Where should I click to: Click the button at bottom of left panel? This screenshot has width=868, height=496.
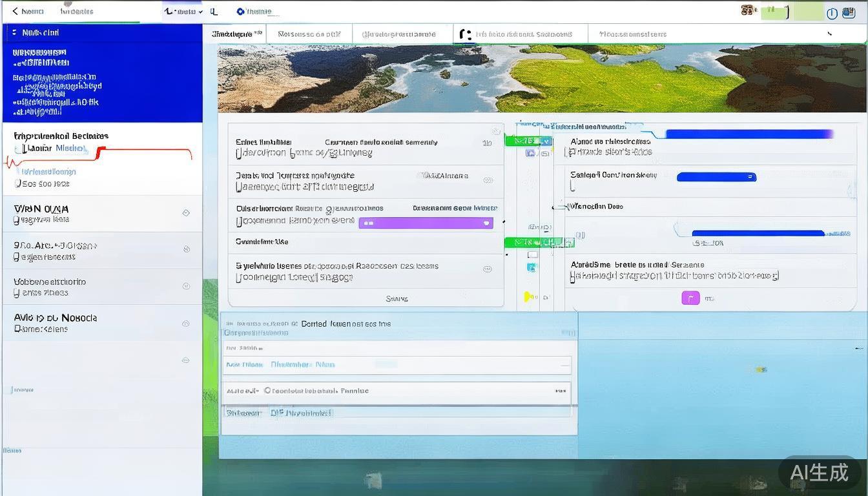[397, 298]
